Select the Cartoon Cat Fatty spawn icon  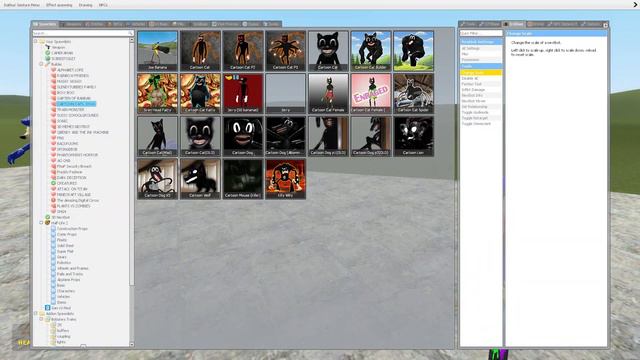[x=200, y=93]
